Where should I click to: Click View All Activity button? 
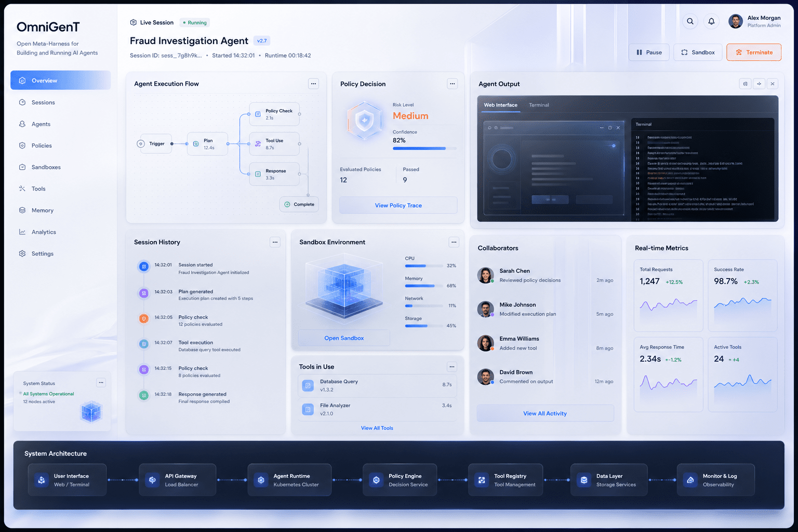[545, 414]
